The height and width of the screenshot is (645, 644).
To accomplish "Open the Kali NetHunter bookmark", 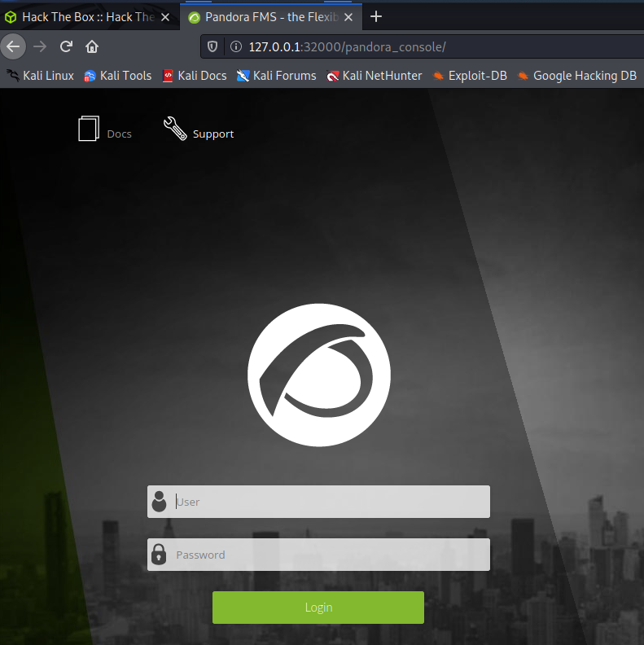I will 375,76.
